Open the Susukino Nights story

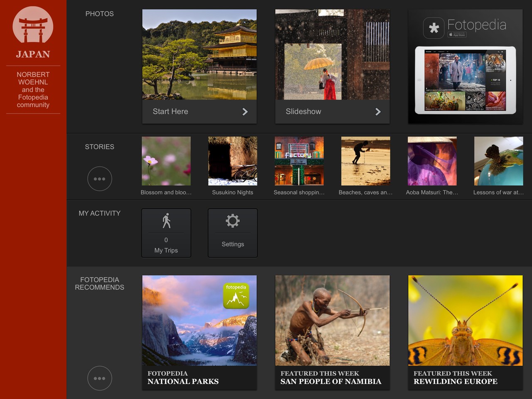[x=233, y=161]
